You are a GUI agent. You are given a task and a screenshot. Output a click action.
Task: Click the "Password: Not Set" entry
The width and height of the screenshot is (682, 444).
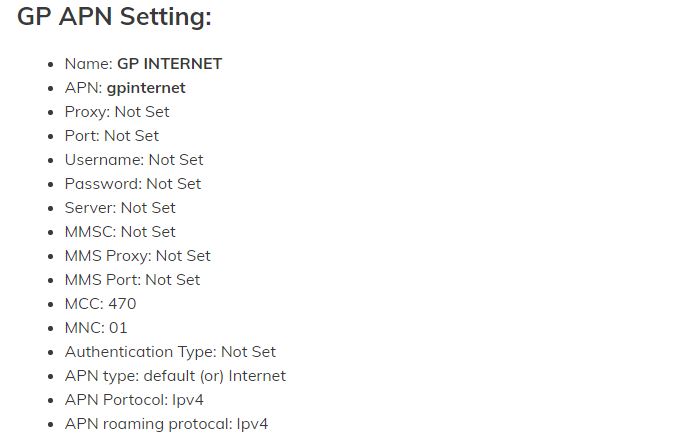132,184
